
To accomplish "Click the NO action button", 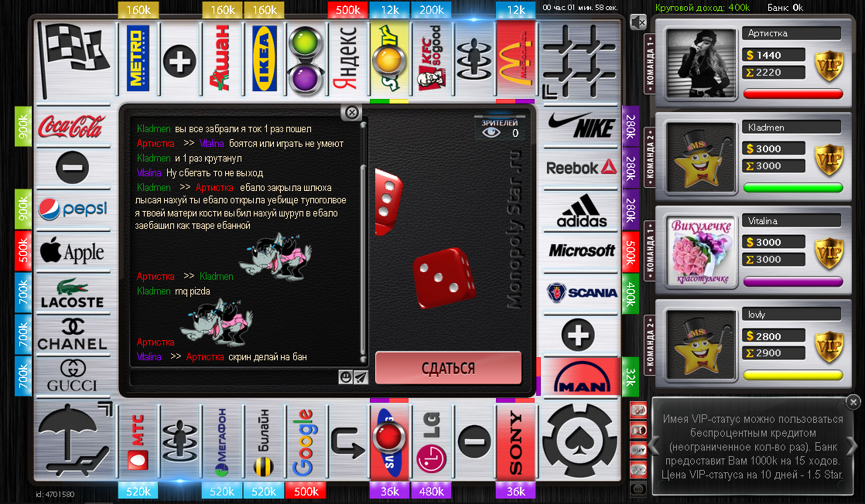I will (638, 489).
